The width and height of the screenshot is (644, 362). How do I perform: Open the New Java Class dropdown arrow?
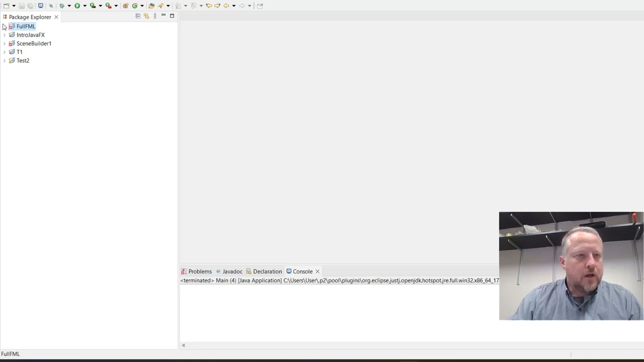[x=142, y=6]
